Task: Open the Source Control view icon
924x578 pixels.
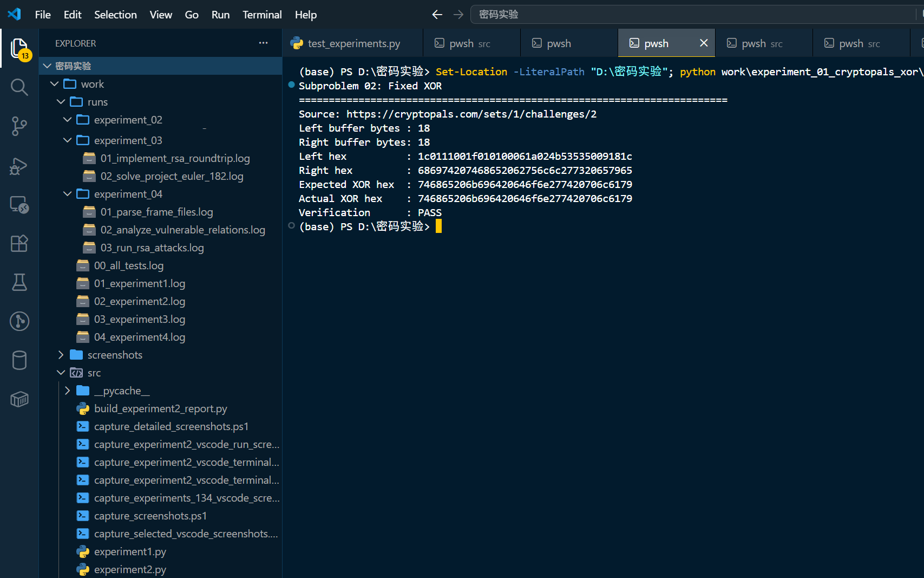Action: point(19,126)
